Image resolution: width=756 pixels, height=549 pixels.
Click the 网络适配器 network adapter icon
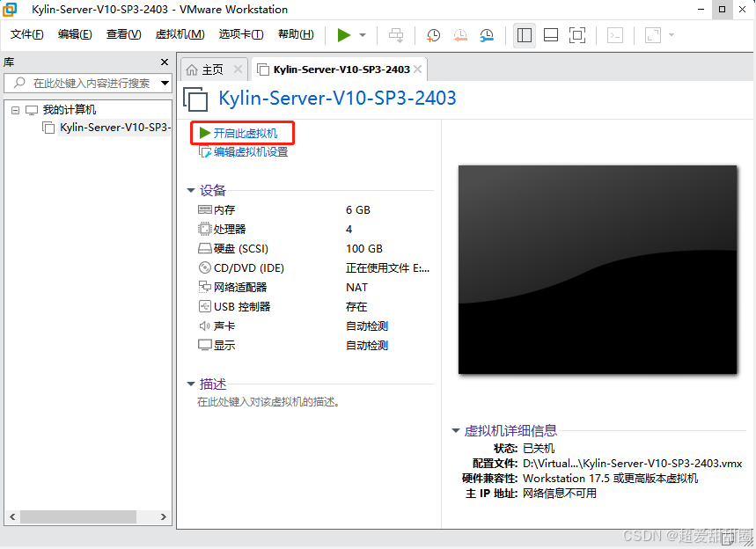205,287
